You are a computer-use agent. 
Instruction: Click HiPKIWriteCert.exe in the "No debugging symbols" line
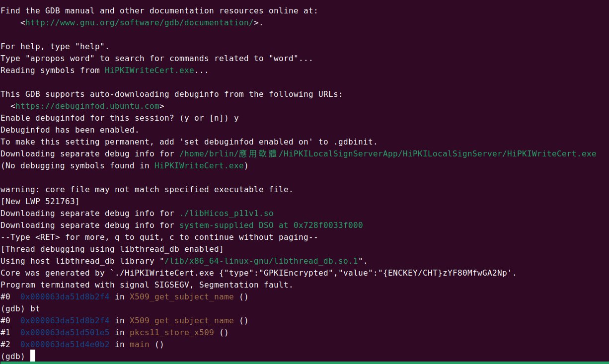pos(199,165)
